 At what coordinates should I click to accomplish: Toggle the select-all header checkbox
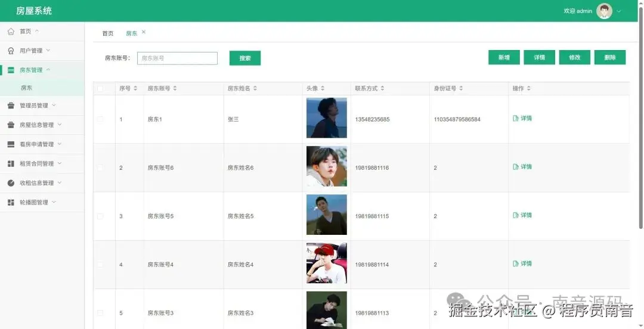click(100, 88)
